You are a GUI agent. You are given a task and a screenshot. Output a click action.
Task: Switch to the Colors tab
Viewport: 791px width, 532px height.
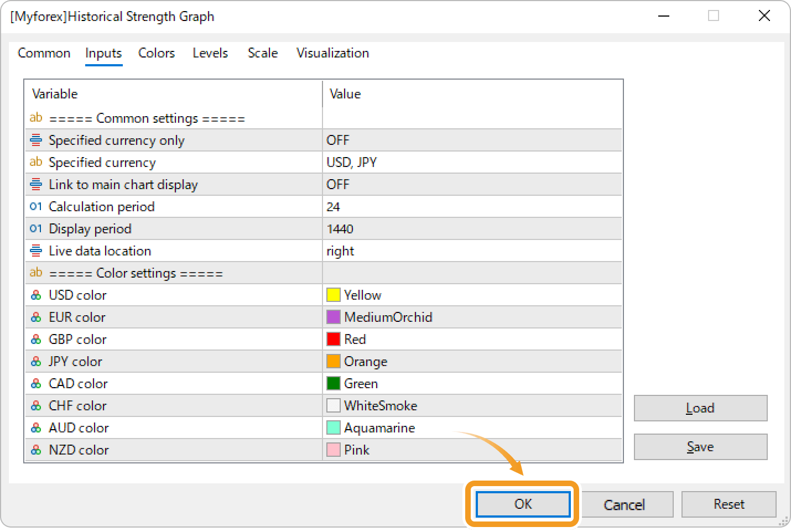[157, 53]
